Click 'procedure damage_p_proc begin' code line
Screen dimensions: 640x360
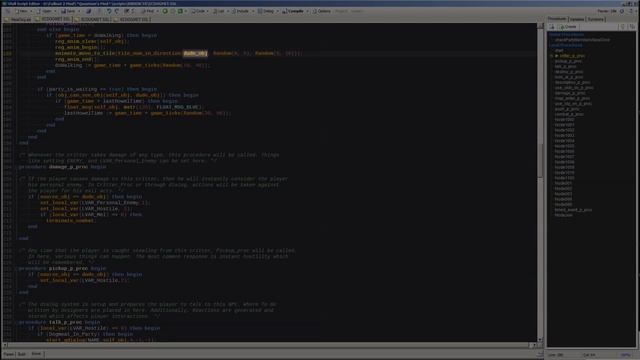coord(62,167)
